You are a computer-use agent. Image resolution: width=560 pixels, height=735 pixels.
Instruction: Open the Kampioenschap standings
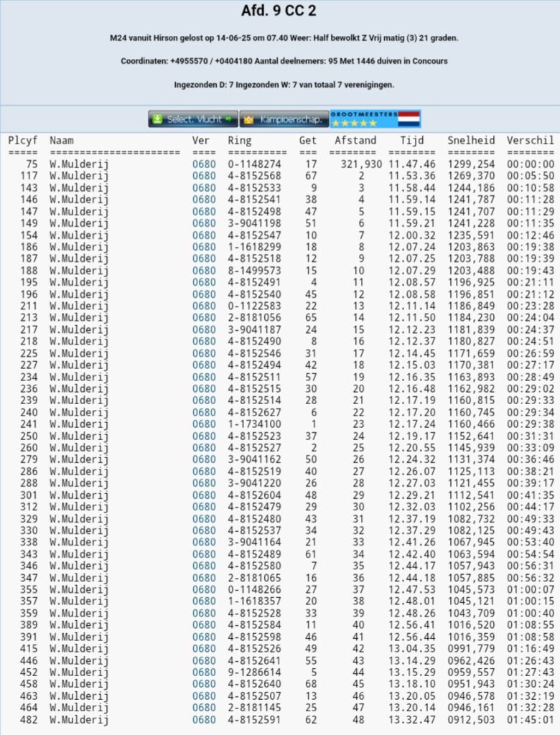(x=284, y=119)
